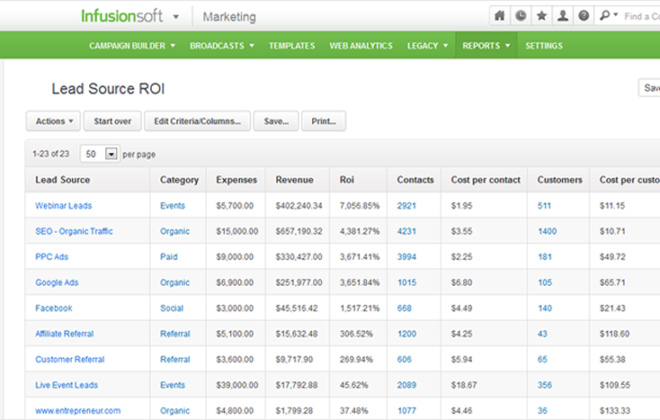Go to Settings in the green navbar
Screen dimensions: 660x420
543,45
